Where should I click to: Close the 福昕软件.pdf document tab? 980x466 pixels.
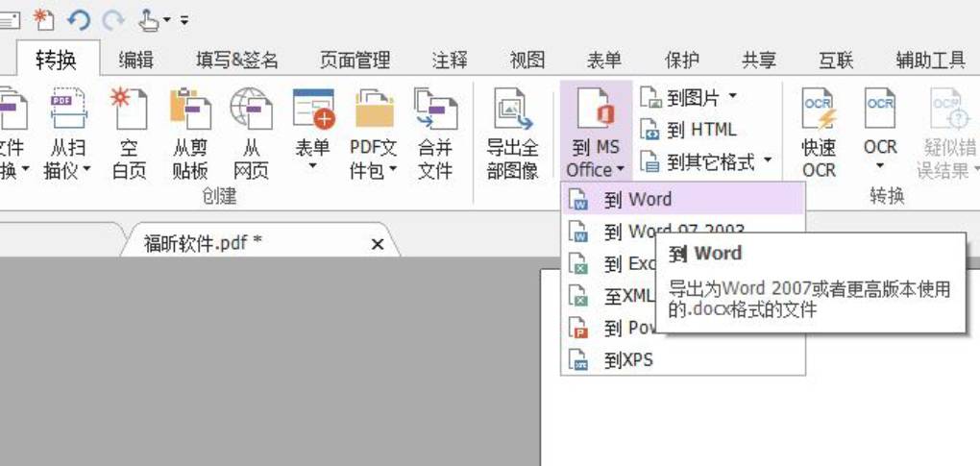point(378,244)
